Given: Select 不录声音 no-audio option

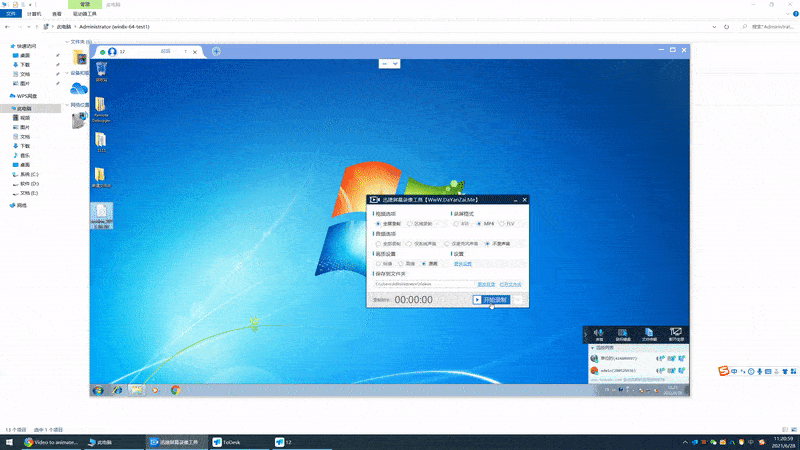Looking at the screenshot, I should 488,244.
